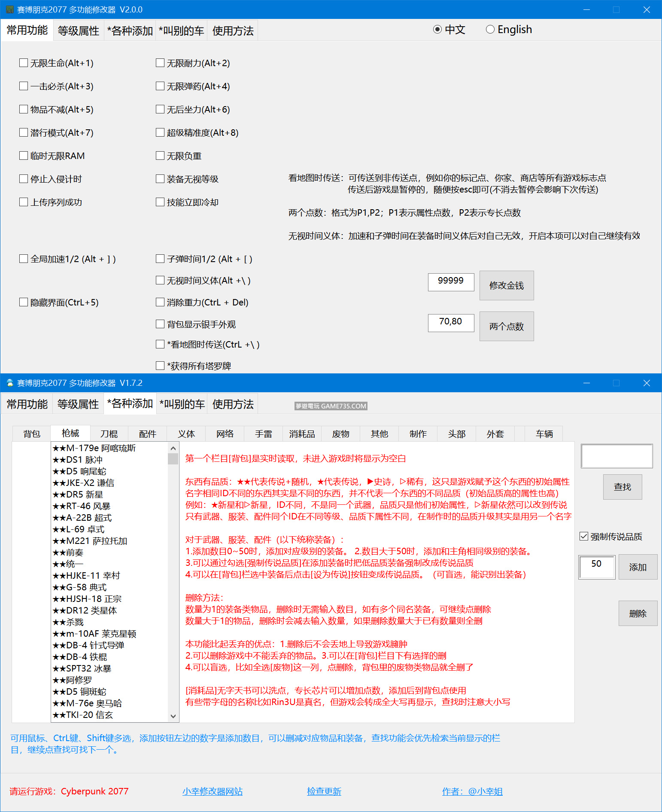Click the weapon list scroll down arrow
Image resolution: width=662 pixels, height=812 pixels.
[x=173, y=716]
